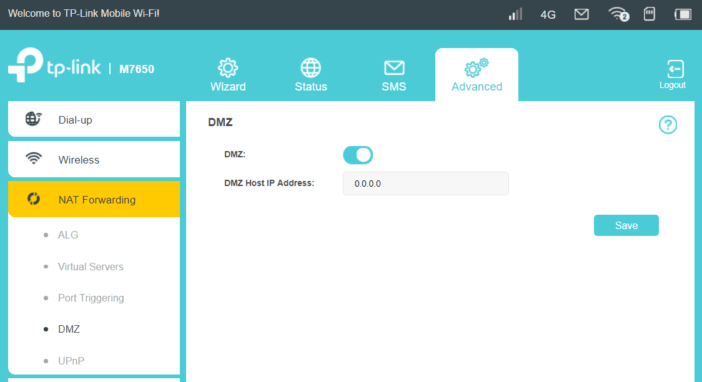Click the 4G network indicator

[x=548, y=15]
